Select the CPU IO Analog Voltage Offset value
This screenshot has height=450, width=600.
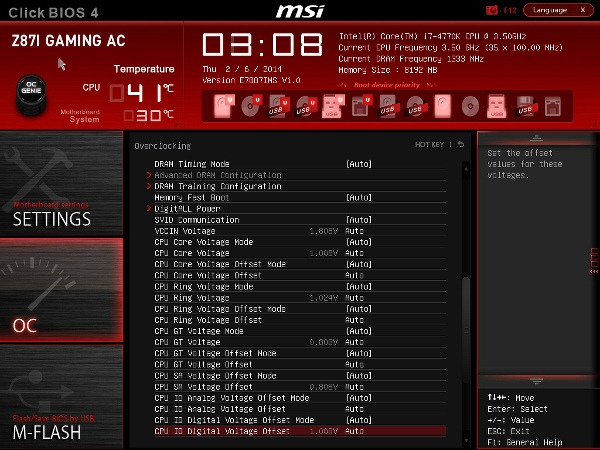point(354,409)
